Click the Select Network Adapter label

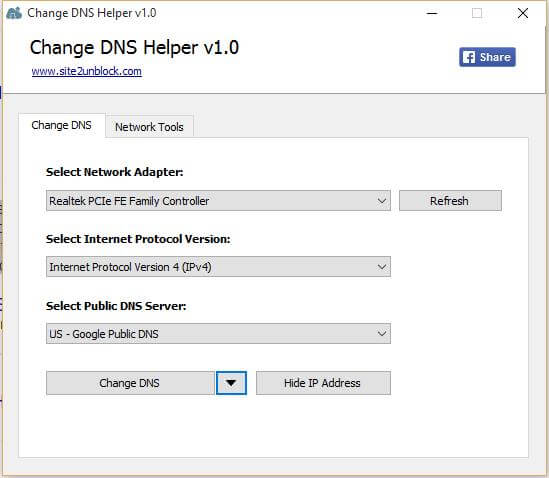point(114,172)
